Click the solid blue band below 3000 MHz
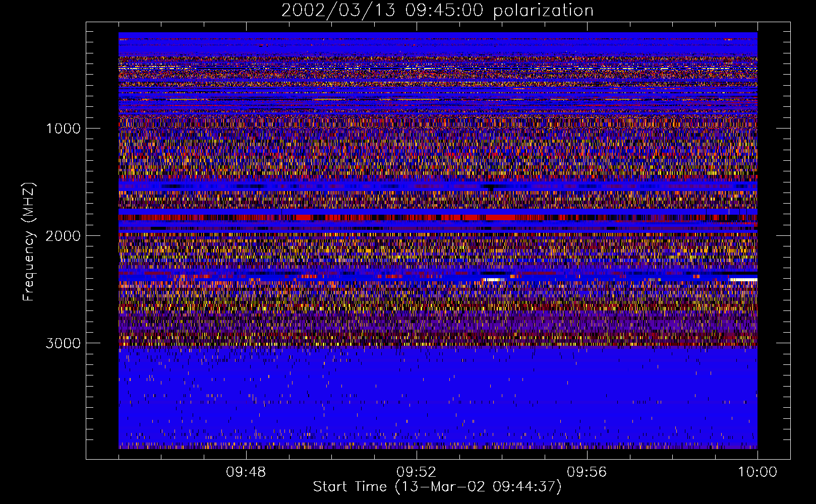This screenshot has width=816, height=504. pyautogui.click(x=438, y=397)
